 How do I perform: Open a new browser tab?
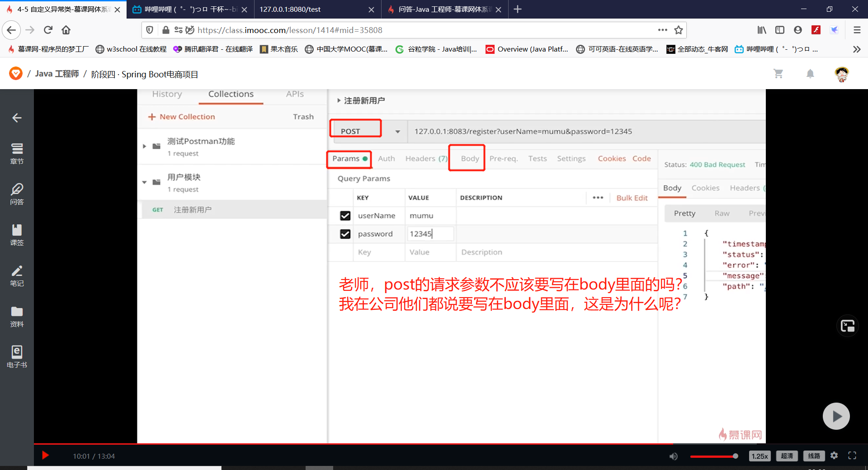pyautogui.click(x=518, y=9)
